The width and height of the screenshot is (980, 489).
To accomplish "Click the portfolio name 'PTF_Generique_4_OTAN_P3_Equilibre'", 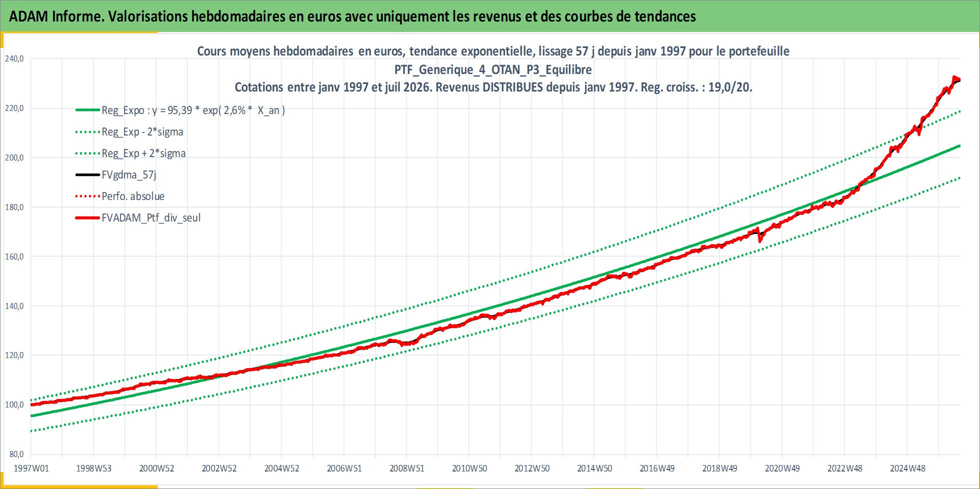I will (x=493, y=69).
